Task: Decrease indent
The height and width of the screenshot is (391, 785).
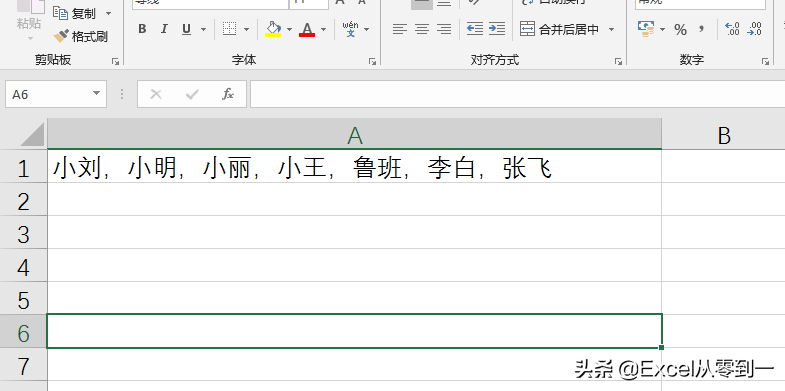Action: (x=474, y=29)
